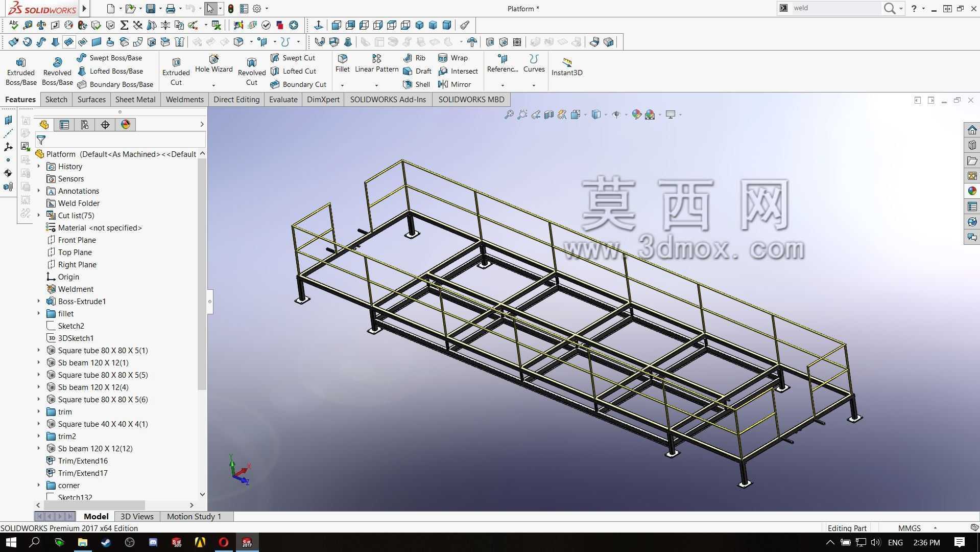Select Trim/Extend16 in the feature tree

pos(83,461)
